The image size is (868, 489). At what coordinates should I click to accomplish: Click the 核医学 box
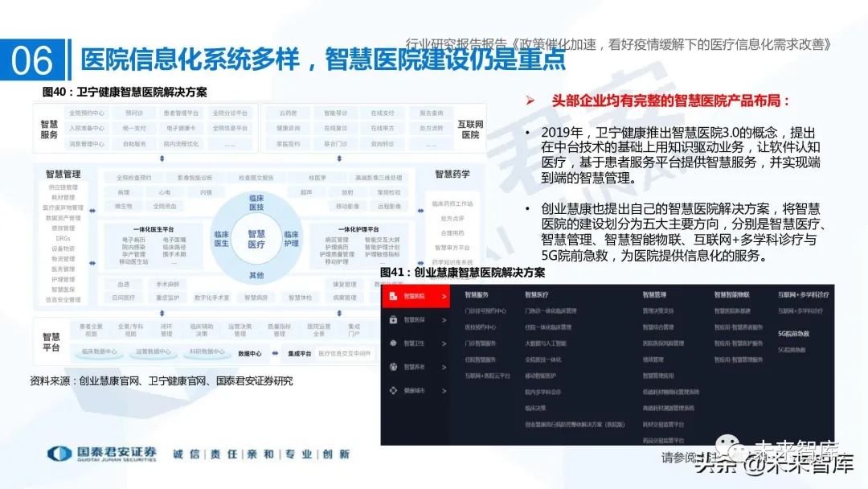point(317,178)
